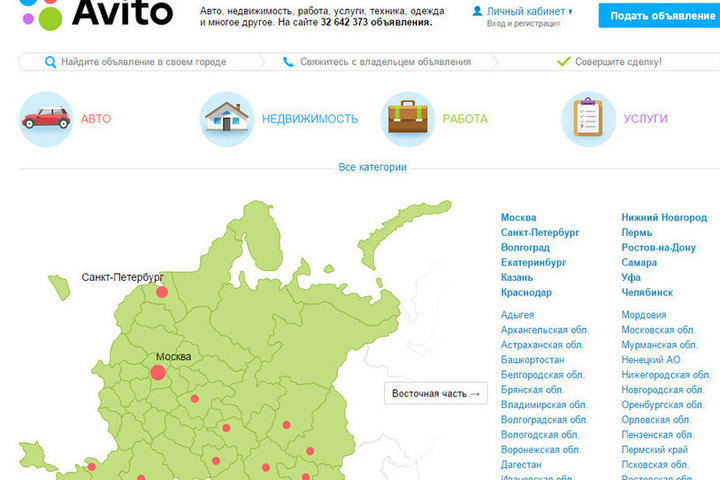
Task: Select region Брянская обл.
Action: point(533,390)
